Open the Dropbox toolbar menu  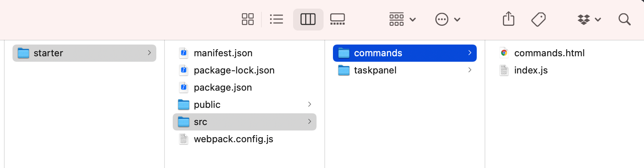click(x=589, y=19)
